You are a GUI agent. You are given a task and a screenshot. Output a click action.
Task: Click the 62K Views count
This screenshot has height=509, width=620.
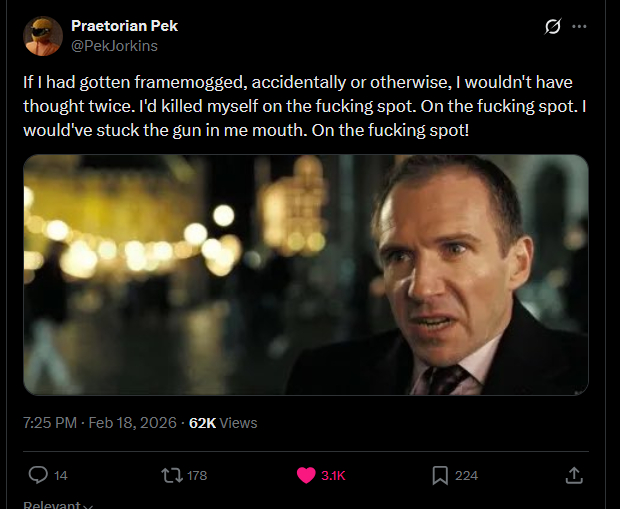[x=223, y=423]
